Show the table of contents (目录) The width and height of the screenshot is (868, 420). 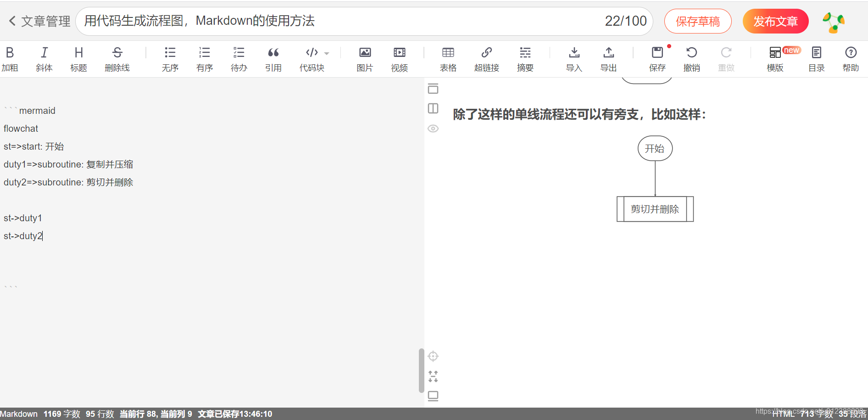[817, 59]
